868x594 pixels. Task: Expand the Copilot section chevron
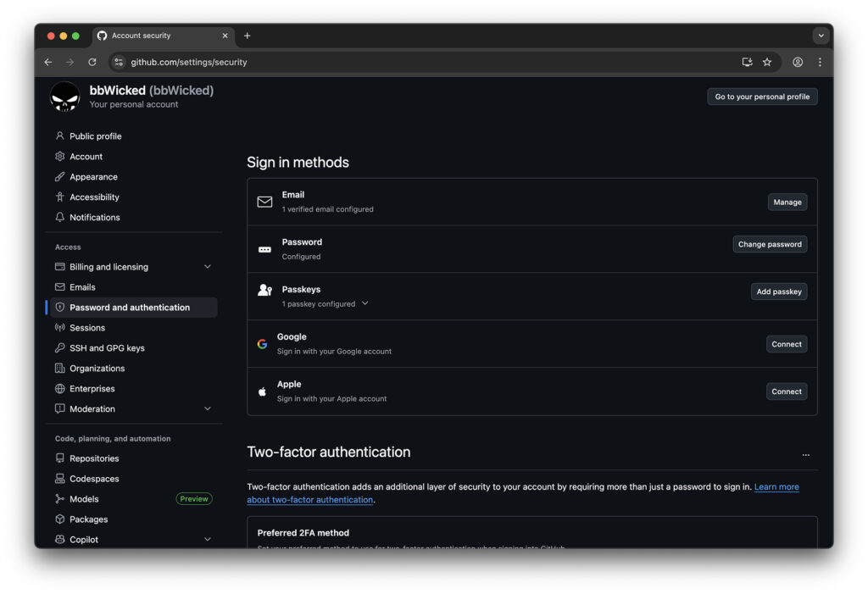tap(208, 539)
